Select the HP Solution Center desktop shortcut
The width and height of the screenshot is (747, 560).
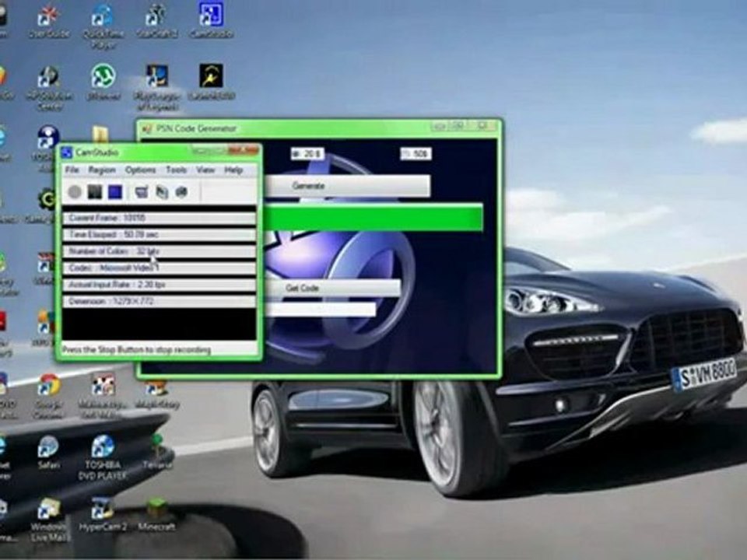tap(49, 88)
